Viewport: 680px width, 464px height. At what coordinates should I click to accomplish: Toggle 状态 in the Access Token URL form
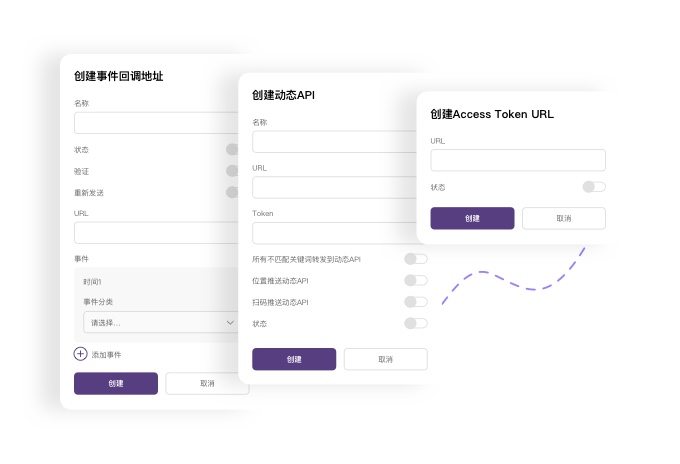coord(594,187)
